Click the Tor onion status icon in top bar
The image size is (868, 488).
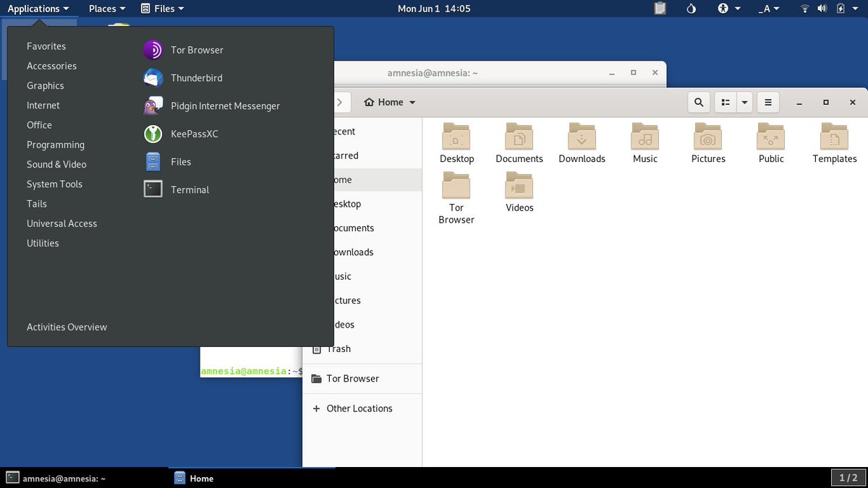(x=690, y=8)
